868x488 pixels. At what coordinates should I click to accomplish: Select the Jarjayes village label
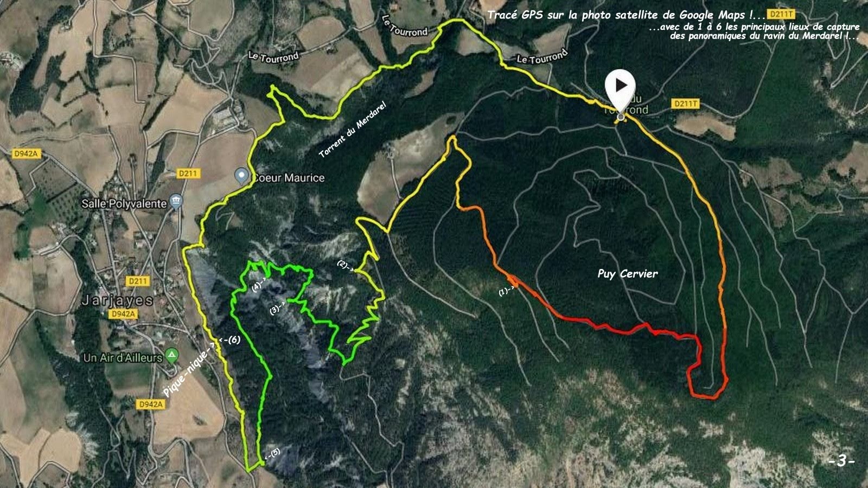click(117, 300)
